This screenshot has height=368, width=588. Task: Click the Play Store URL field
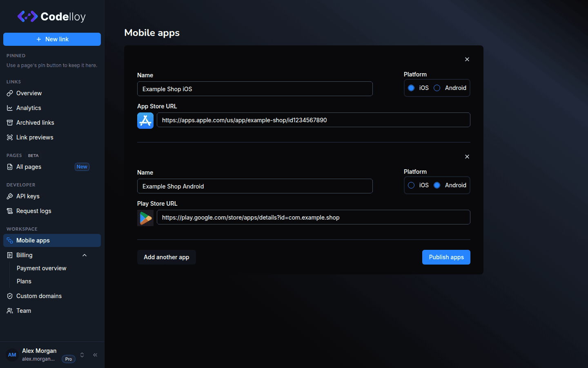(x=314, y=217)
